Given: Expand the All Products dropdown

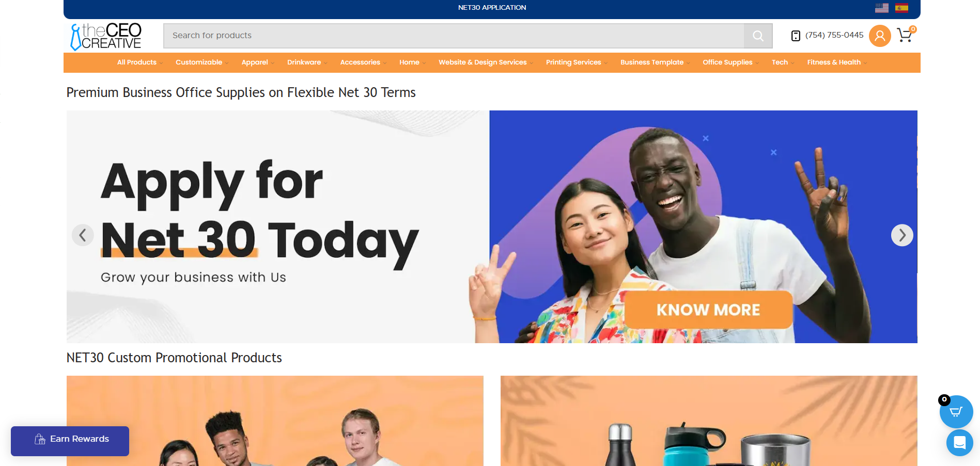Looking at the screenshot, I should click(x=139, y=62).
